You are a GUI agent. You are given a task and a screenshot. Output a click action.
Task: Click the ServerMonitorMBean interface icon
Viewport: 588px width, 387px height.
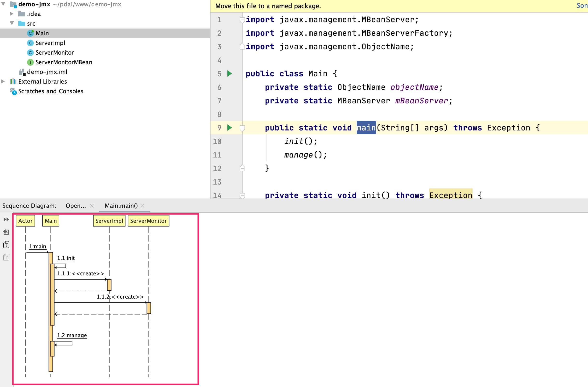tap(30, 62)
